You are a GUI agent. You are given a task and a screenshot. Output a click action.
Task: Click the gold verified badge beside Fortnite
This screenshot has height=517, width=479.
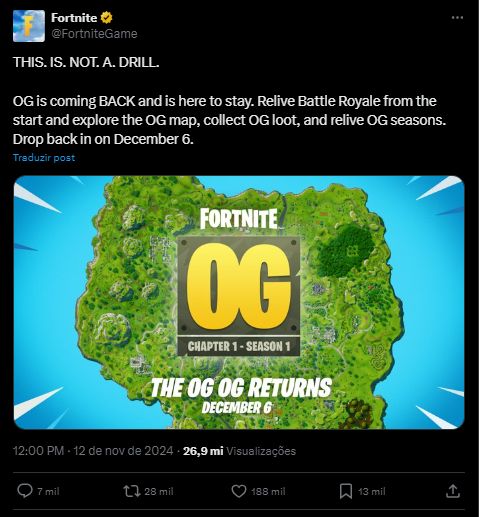106,18
